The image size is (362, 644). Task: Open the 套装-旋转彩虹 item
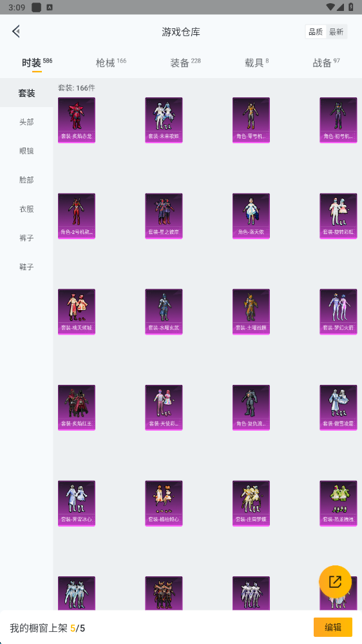(338, 216)
